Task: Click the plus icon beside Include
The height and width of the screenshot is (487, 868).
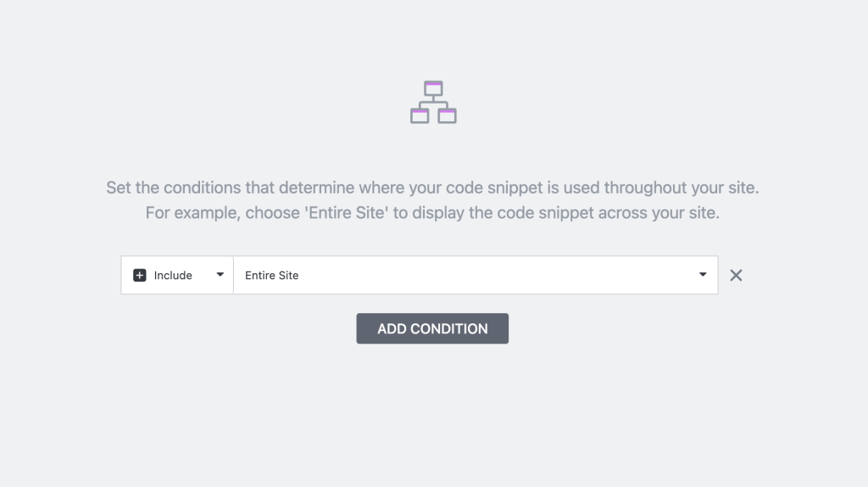Action: click(140, 275)
